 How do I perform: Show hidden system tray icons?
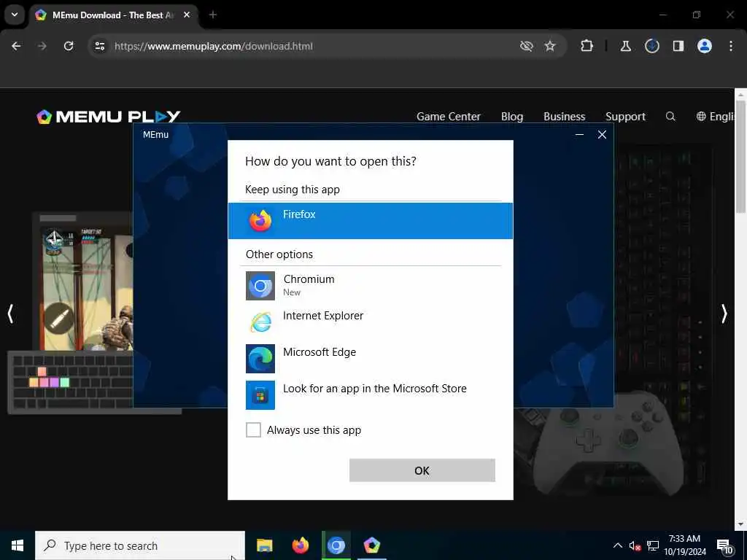617,545
